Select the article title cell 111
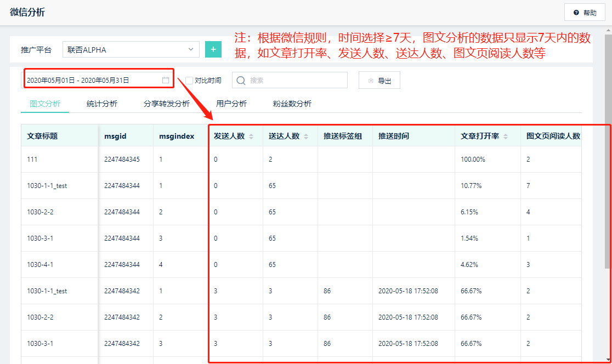The image size is (612, 364). click(x=59, y=159)
